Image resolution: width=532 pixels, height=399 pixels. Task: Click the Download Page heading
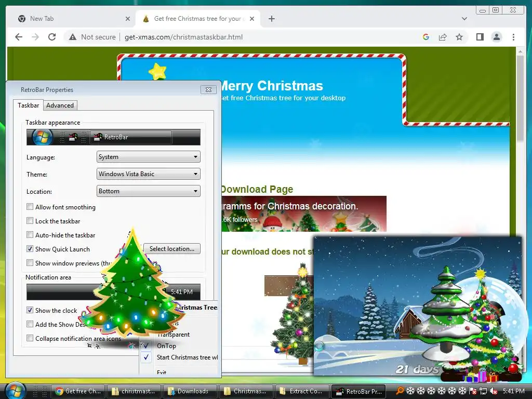tap(257, 189)
